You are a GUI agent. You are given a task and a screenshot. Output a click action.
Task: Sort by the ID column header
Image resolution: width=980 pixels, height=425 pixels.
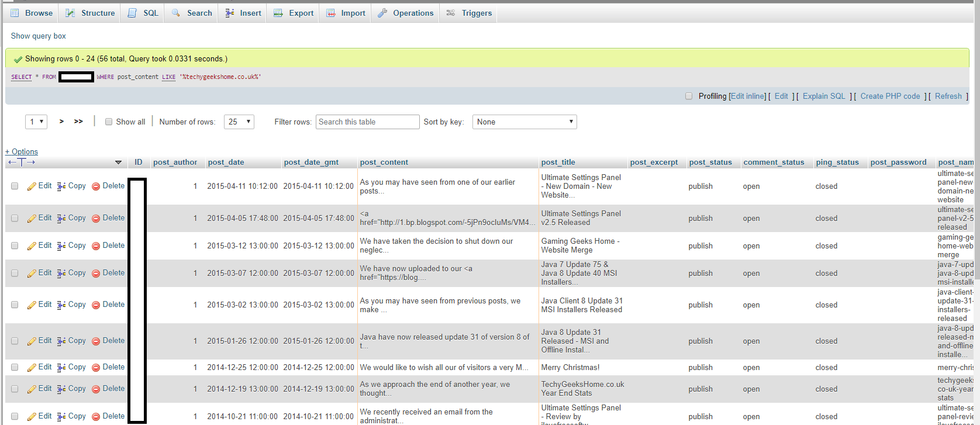click(139, 163)
